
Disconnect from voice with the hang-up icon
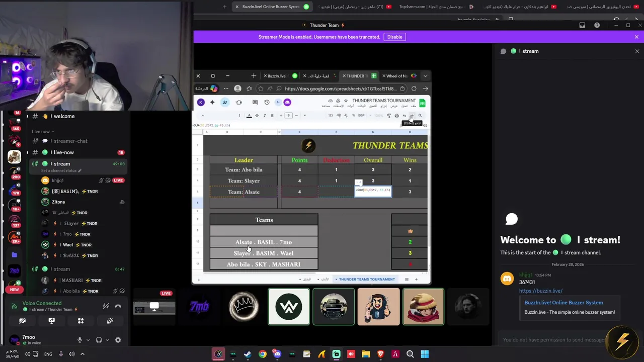click(x=118, y=306)
